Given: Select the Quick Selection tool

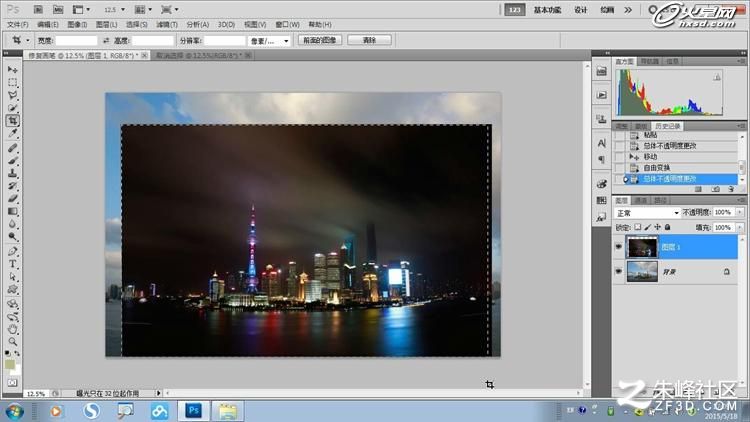Looking at the screenshot, I should [12, 108].
